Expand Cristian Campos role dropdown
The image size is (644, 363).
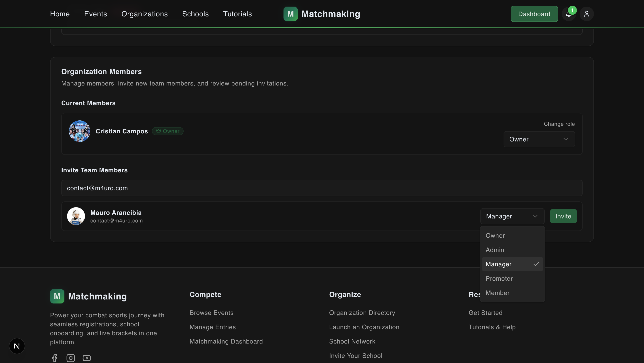coord(539,139)
